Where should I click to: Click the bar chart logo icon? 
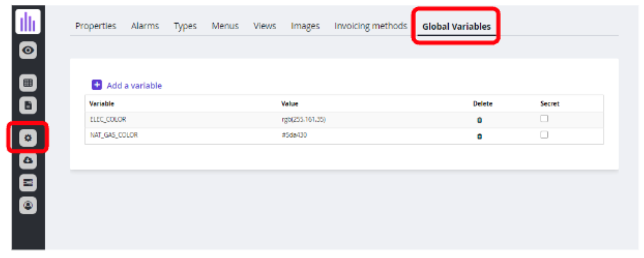point(28,21)
